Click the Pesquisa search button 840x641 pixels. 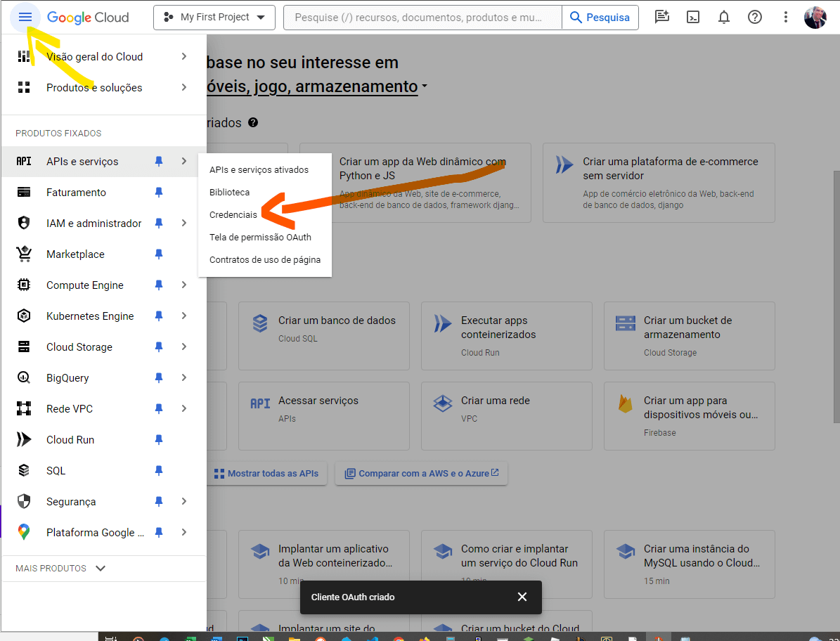point(600,18)
